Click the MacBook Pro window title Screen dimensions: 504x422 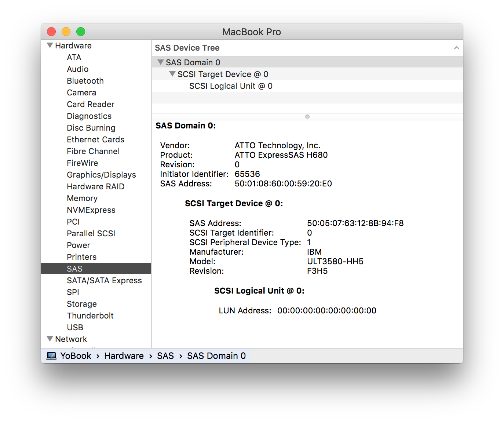pyautogui.click(x=252, y=32)
